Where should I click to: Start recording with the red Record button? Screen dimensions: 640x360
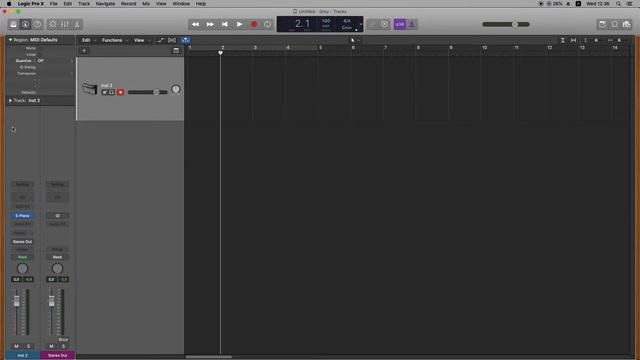254,24
